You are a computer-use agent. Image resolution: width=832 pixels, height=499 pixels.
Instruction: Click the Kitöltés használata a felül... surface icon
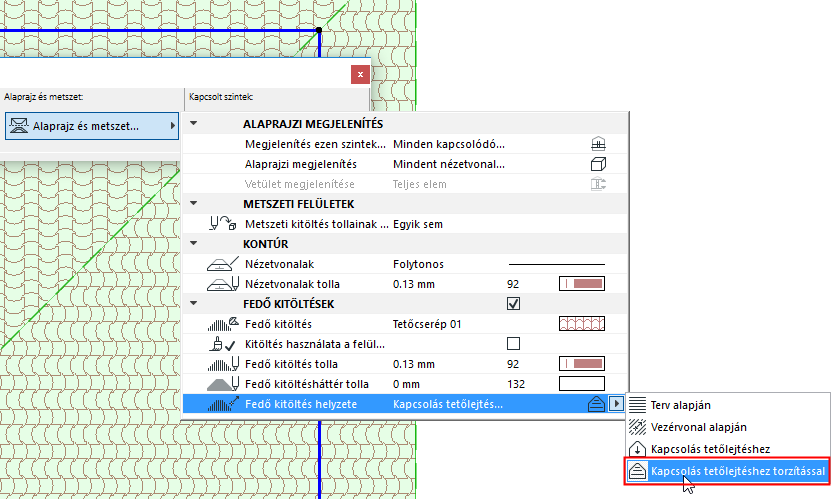click(x=222, y=344)
